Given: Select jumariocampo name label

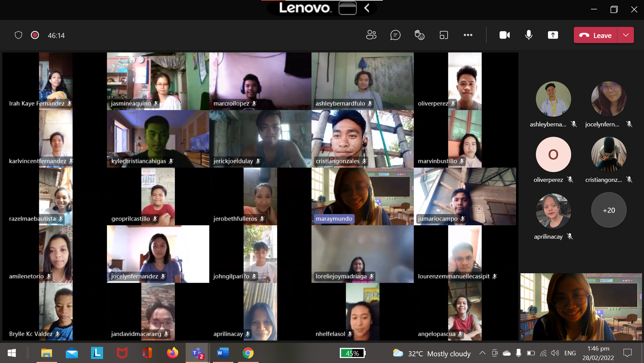Looking at the screenshot, I should 438,219.
